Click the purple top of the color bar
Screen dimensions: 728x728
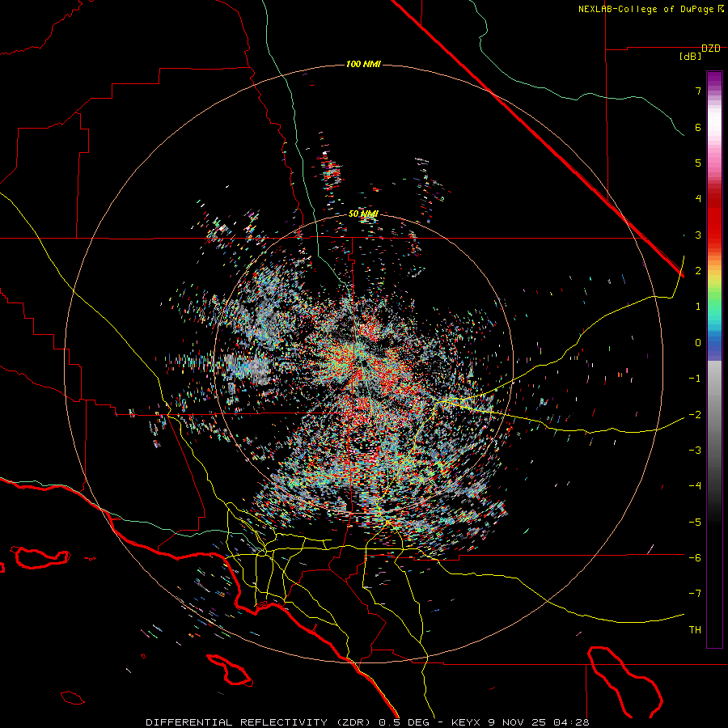(714, 79)
